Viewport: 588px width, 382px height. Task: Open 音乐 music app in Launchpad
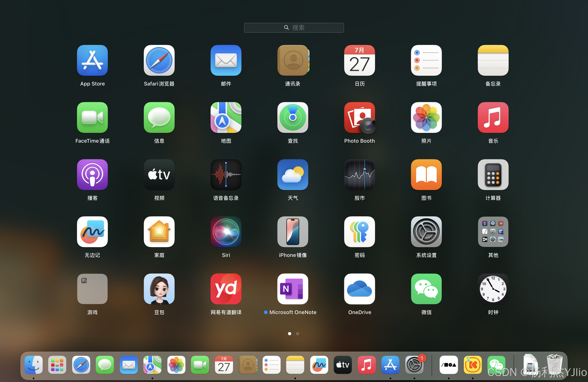493,117
